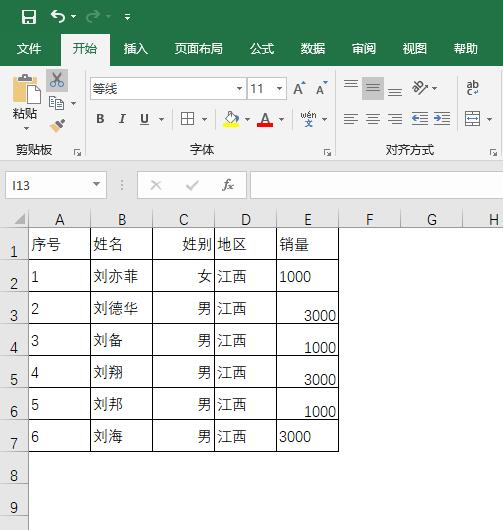Align text left
The height and width of the screenshot is (530, 503).
point(351,119)
